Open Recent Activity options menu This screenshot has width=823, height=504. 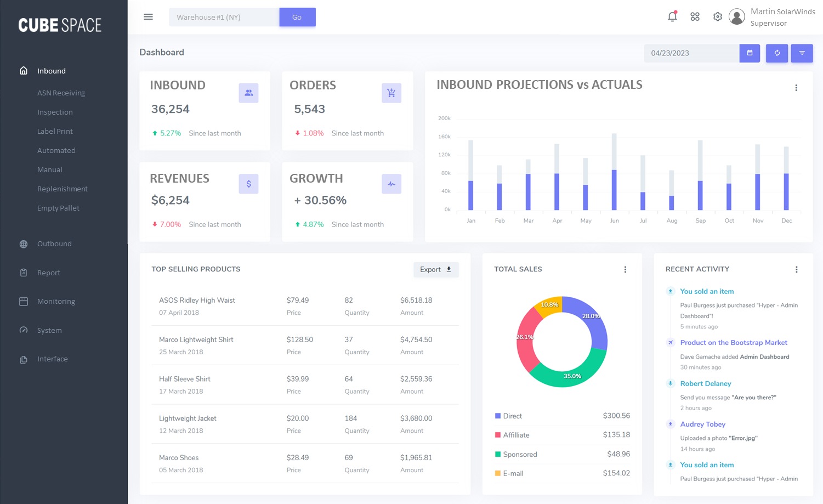(x=796, y=269)
